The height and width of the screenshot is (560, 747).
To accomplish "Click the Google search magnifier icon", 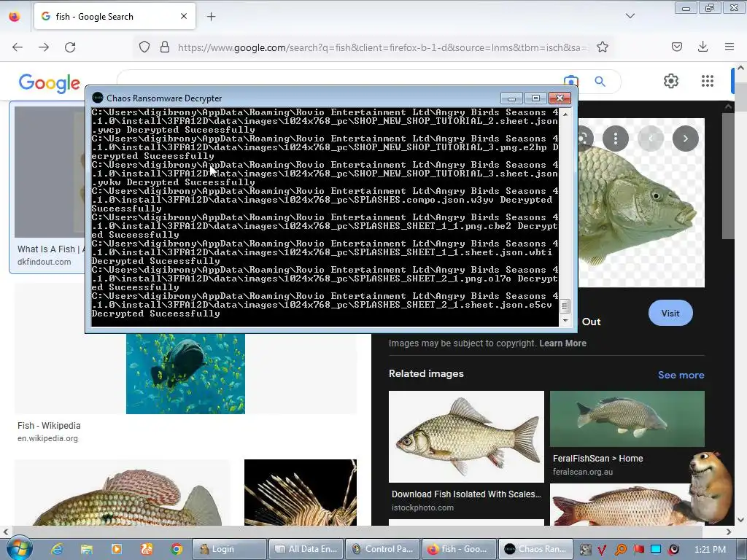I will (x=600, y=82).
